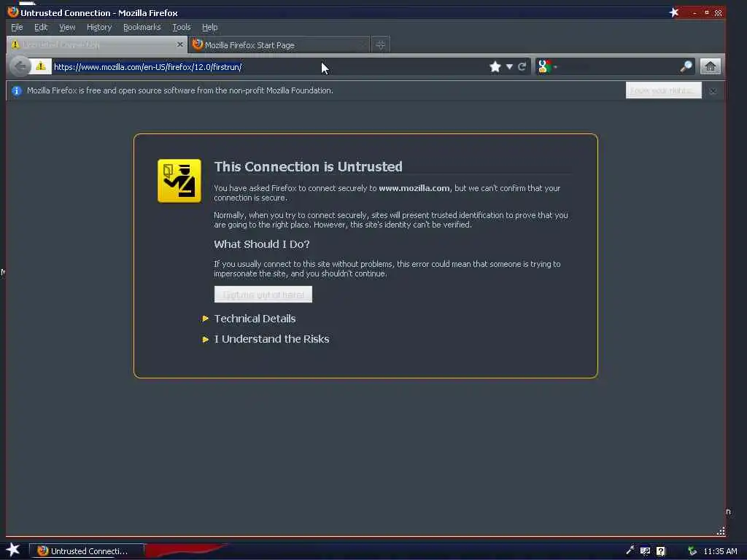The image size is (747, 560).
Task: Close the Untrusted Connection tab
Action: [x=179, y=44]
